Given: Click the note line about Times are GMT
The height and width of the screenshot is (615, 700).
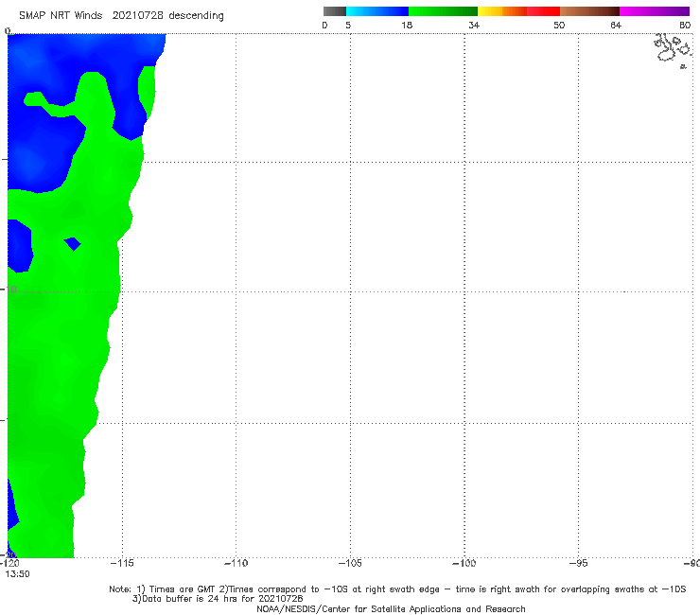Looking at the screenshot, I should 397,589.
